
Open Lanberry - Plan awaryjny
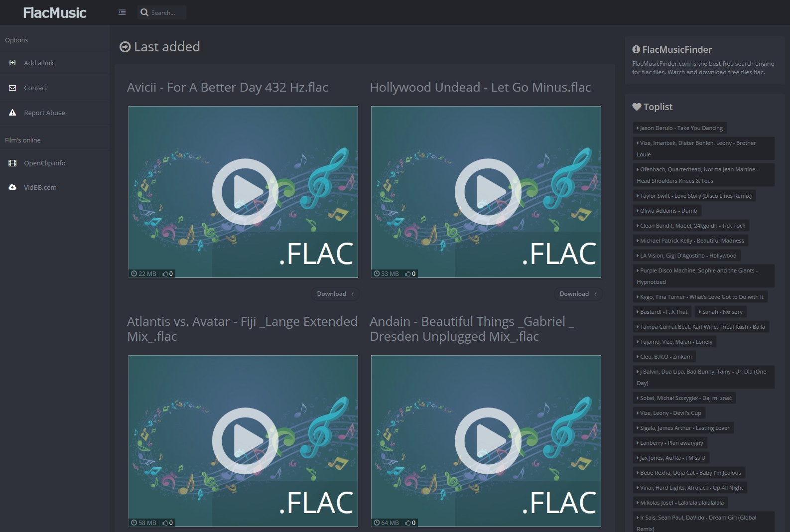tap(670, 443)
